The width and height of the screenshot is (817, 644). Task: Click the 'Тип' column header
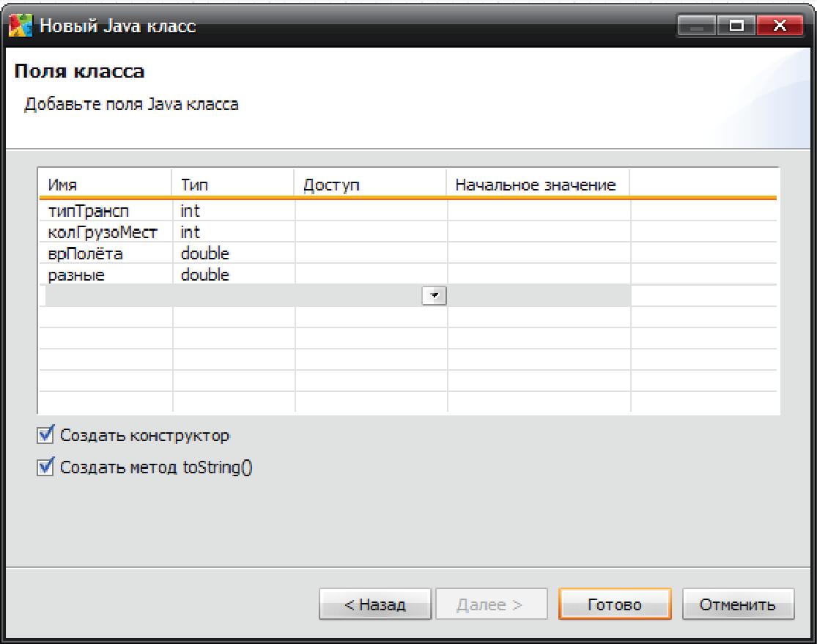(233, 185)
